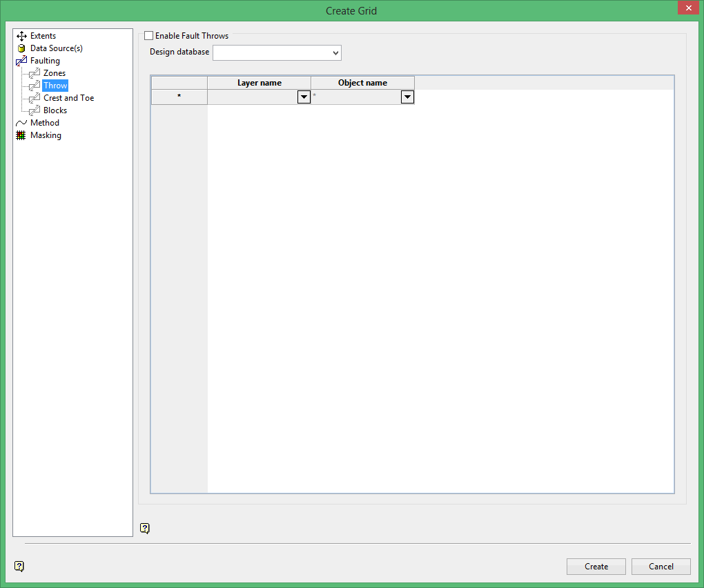This screenshot has width=704, height=588.
Task: Select Data Source(s) in the tree
Action: click(x=57, y=48)
